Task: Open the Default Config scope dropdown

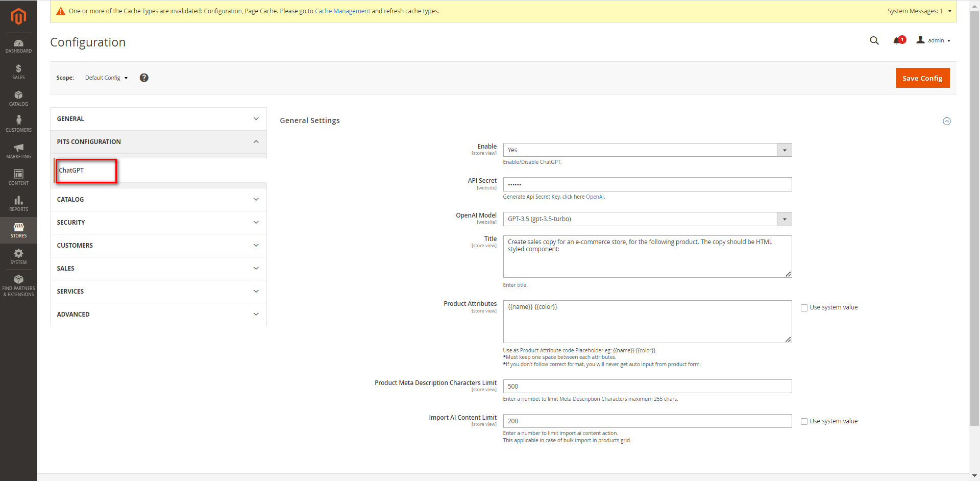Action: pyautogui.click(x=106, y=78)
